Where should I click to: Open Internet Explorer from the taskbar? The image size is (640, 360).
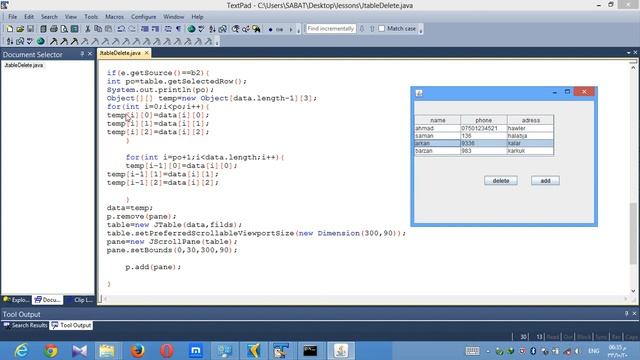(21, 351)
